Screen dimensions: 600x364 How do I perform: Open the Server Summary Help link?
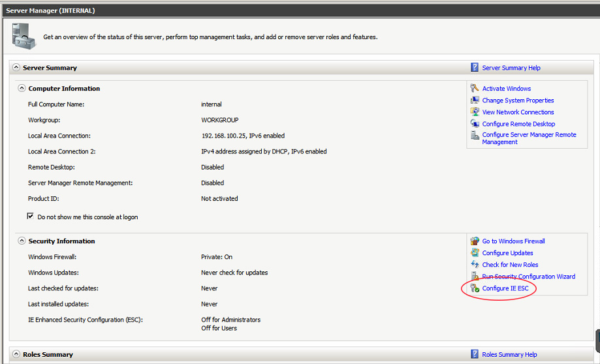click(x=511, y=68)
